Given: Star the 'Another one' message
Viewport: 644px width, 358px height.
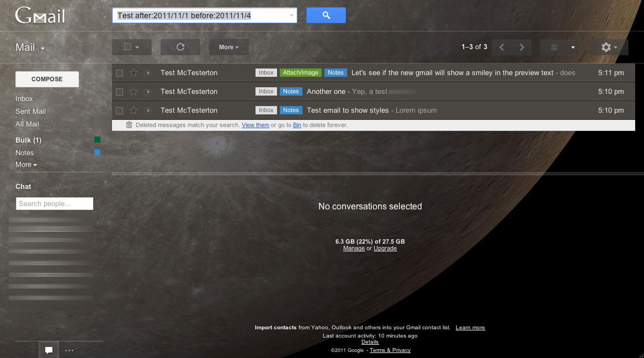Looking at the screenshot, I should [x=134, y=92].
